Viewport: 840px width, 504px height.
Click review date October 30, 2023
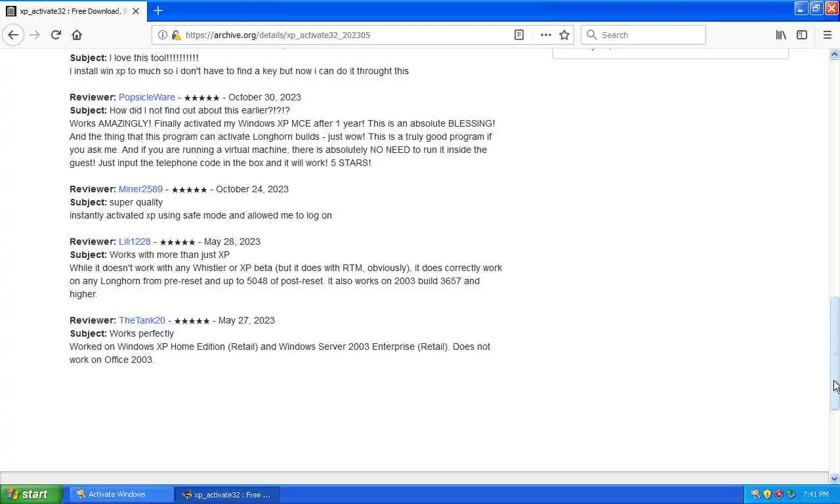pos(264,97)
